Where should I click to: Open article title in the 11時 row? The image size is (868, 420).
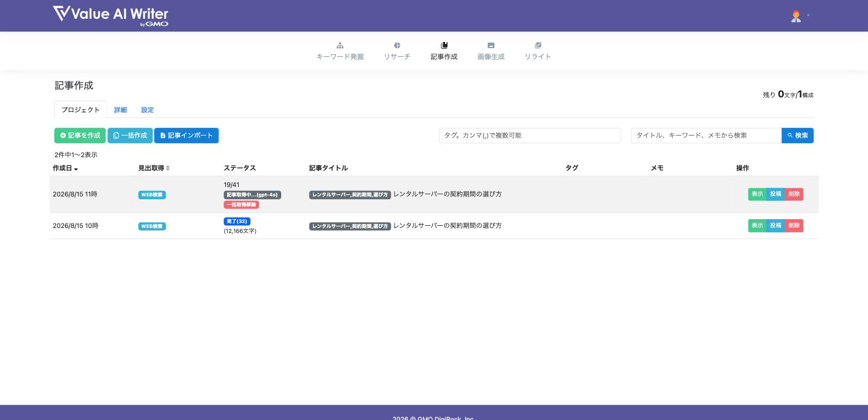447,194
